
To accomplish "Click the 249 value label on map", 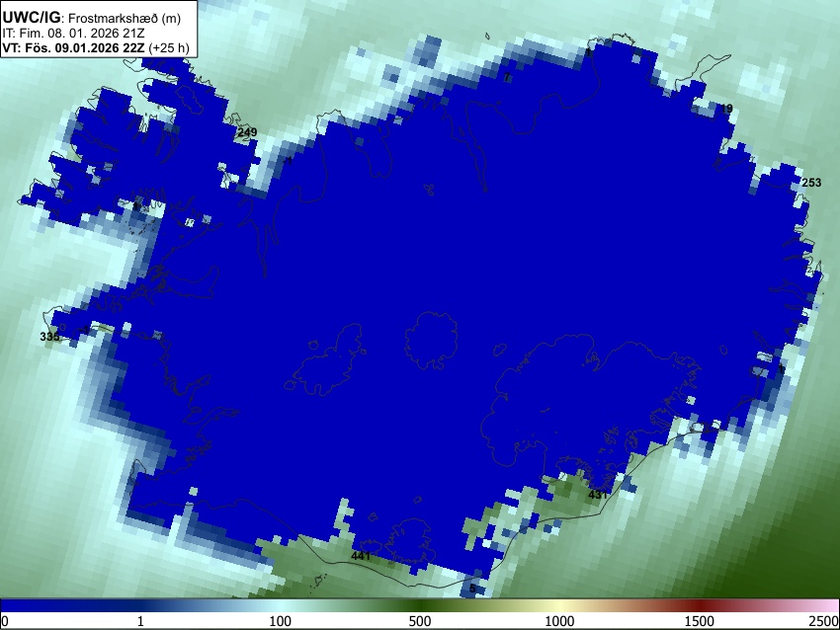I will pos(247,132).
